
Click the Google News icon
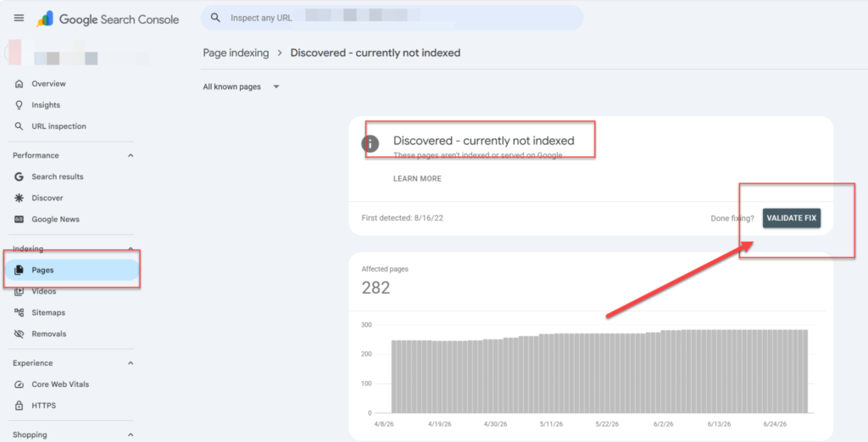coord(19,220)
